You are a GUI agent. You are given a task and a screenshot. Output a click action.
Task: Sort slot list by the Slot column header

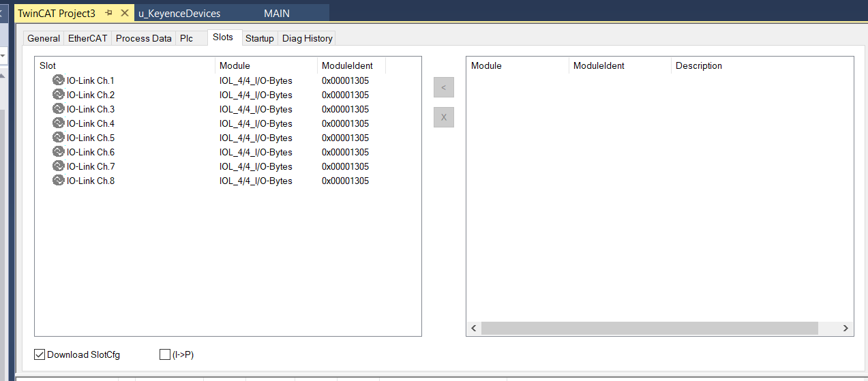125,65
